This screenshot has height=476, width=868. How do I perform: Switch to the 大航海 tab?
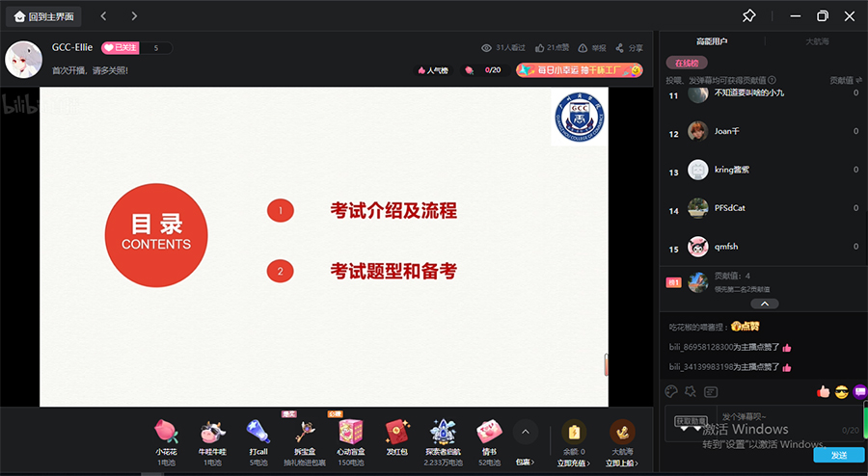click(816, 41)
